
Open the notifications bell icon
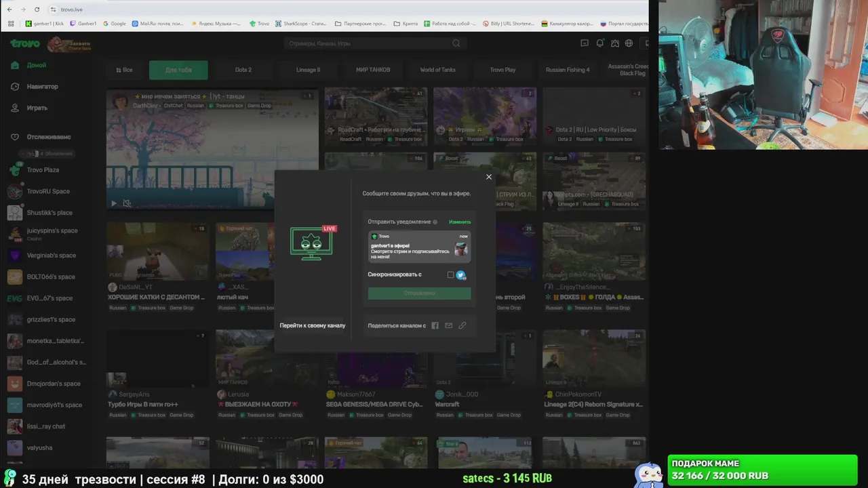coord(600,43)
